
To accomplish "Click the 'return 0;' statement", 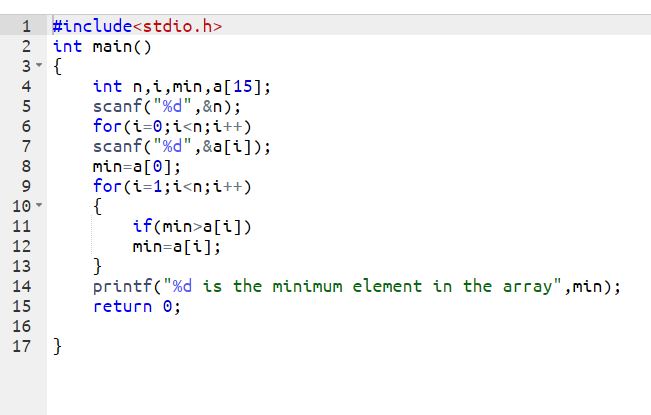I will [137, 306].
